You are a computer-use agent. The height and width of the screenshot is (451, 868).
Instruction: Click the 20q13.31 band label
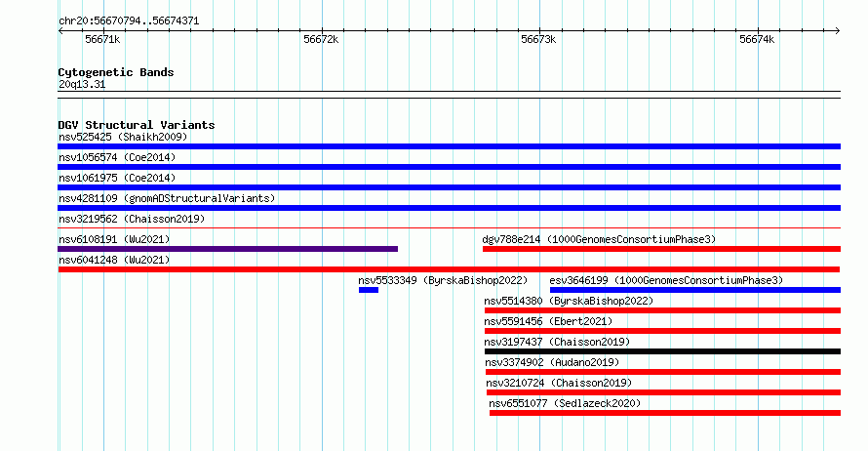coord(82,84)
